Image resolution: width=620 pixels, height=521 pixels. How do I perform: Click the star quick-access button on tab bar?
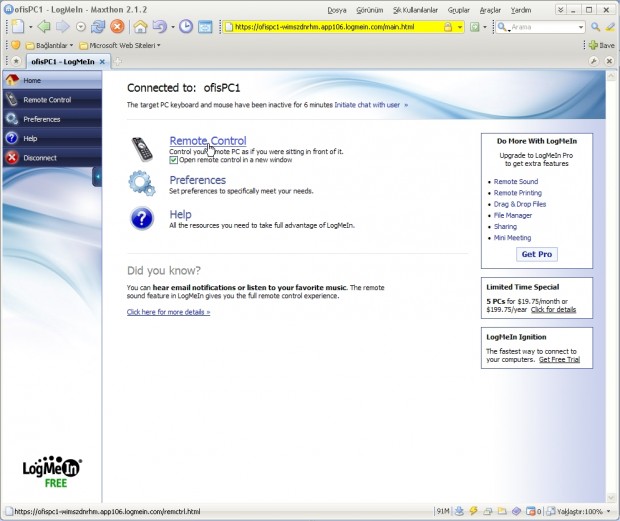[x=16, y=61]
